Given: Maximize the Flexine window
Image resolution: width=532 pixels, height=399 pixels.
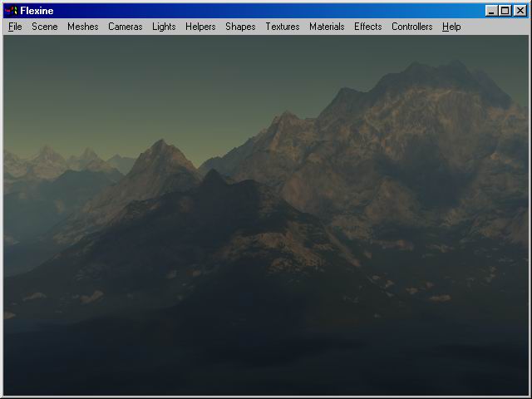Looking at the screenshot, I should (505, 11).
